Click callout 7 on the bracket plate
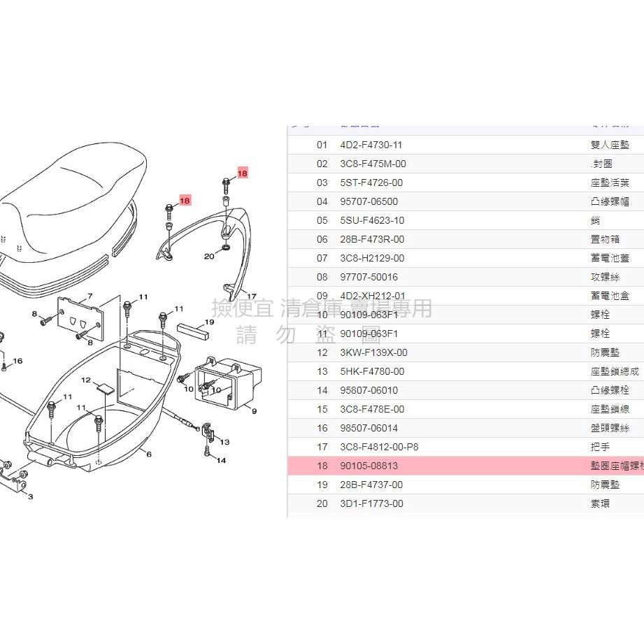 (x=90, y=296)
